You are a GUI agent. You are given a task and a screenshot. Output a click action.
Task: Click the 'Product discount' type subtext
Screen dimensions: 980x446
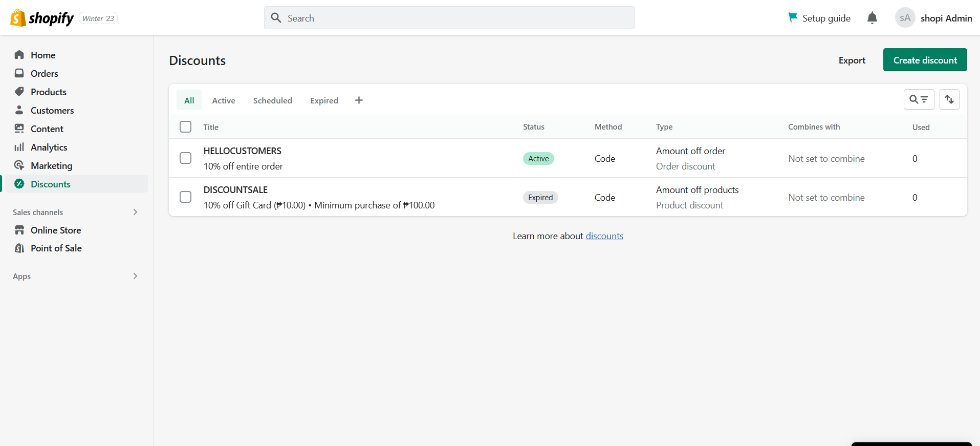689,205
